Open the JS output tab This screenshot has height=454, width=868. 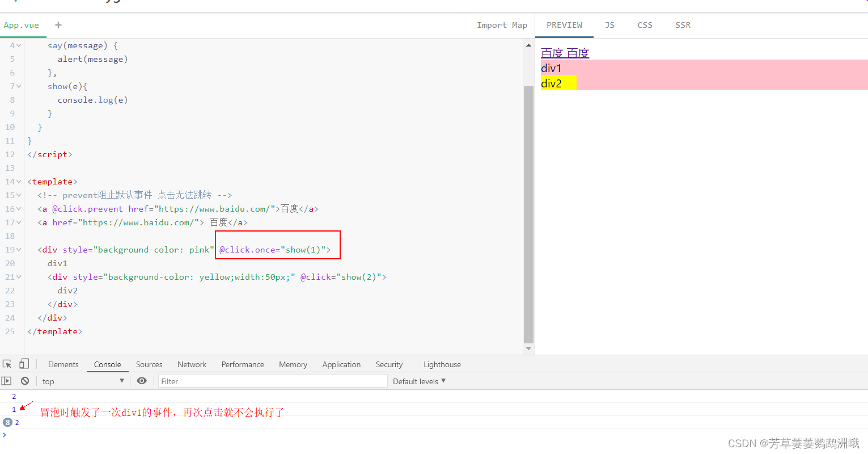pos(609,25)
